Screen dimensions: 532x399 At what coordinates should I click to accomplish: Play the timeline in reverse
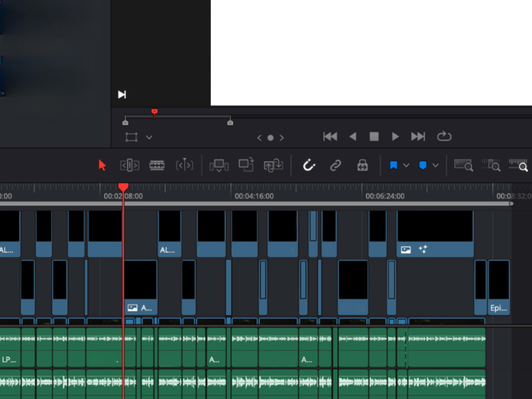click(353, 137)
